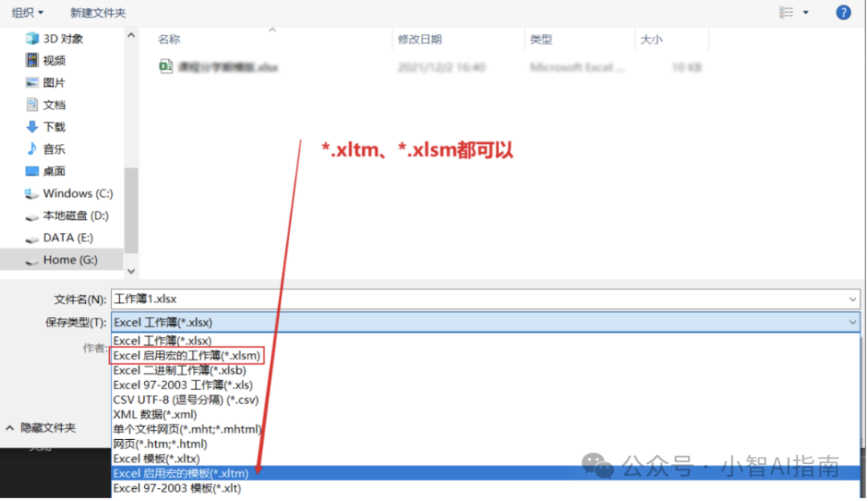Select the blurred .xlsx file name
The width and height of the screenshot is (868, 501).
tap(228, 67)
